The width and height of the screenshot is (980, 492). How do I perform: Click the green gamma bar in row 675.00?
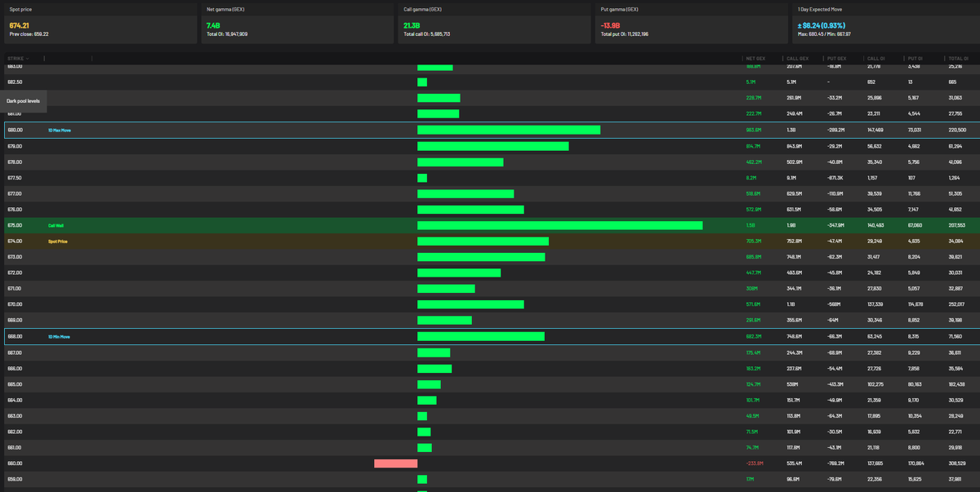[559, 225]
